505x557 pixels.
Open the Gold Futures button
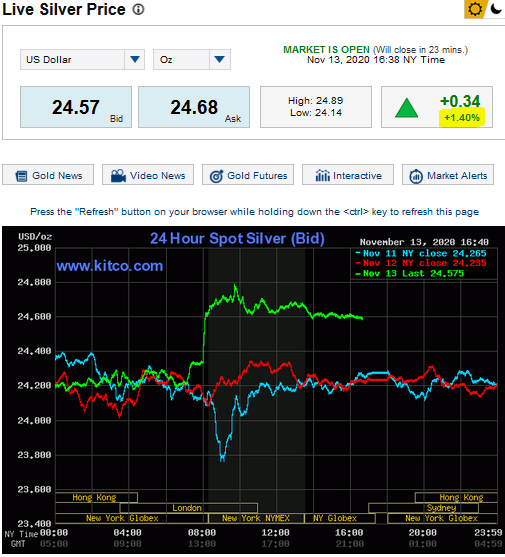coord(248,175)
